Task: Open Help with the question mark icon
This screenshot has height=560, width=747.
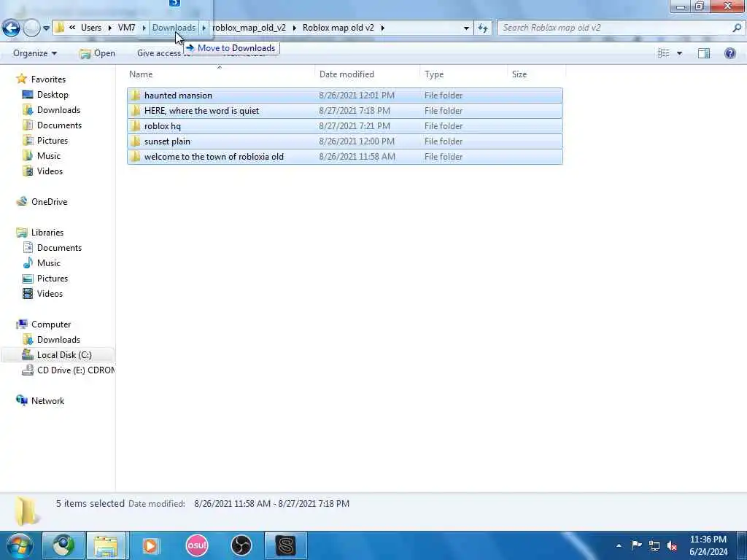Action: 729,53
